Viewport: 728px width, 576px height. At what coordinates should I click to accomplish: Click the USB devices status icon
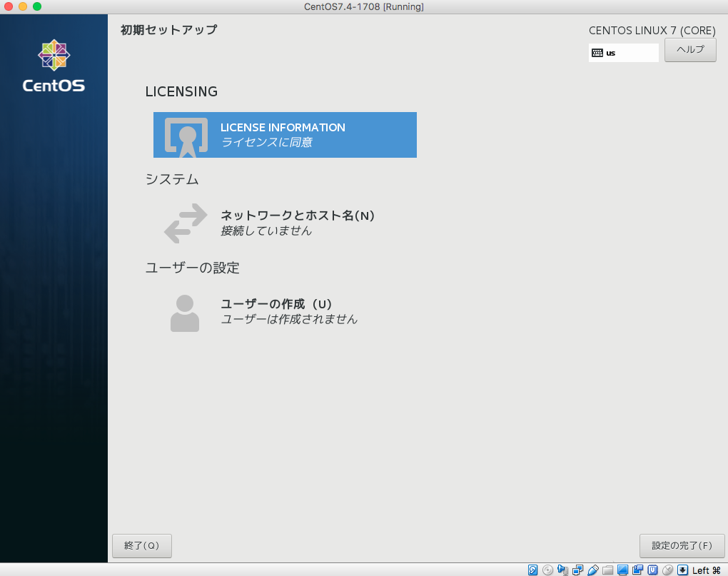tap(592, 570)
